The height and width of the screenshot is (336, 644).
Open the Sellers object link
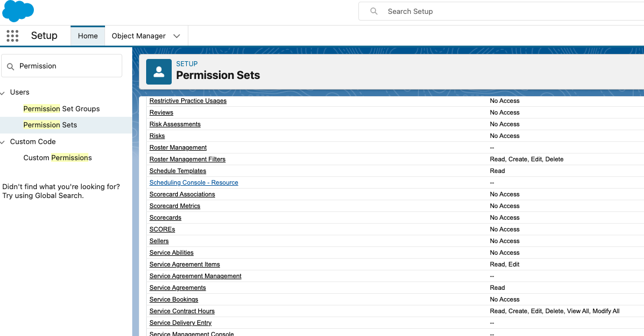(x=159, y=241)
